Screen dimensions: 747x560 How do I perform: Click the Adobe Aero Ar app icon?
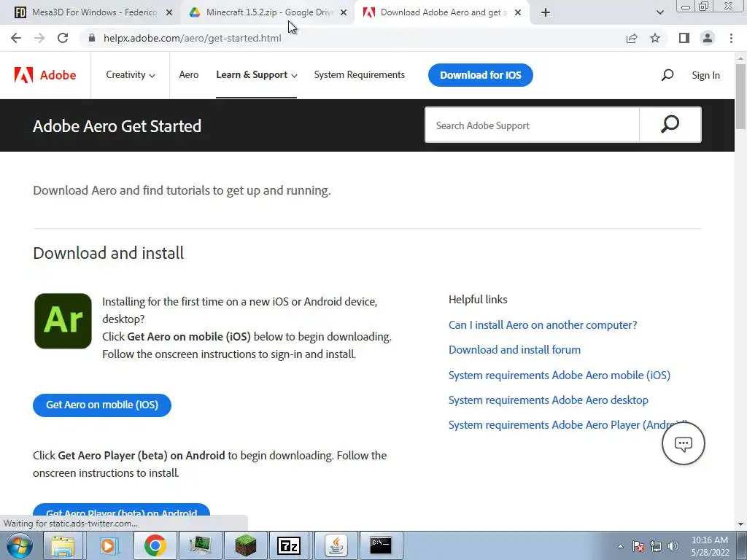pos(63,321)
